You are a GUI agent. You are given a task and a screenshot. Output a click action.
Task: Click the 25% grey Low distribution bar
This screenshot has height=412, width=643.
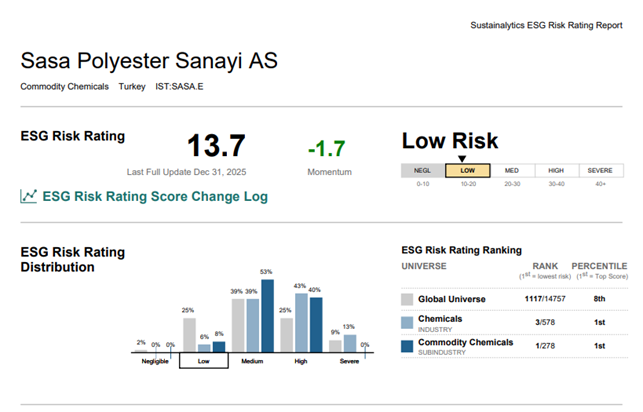point(188,334)
